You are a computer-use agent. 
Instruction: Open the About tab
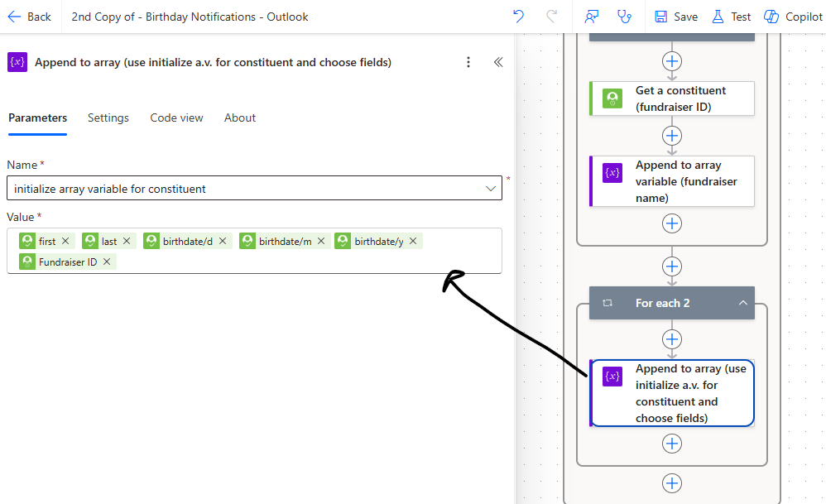(x=240, y=118)
